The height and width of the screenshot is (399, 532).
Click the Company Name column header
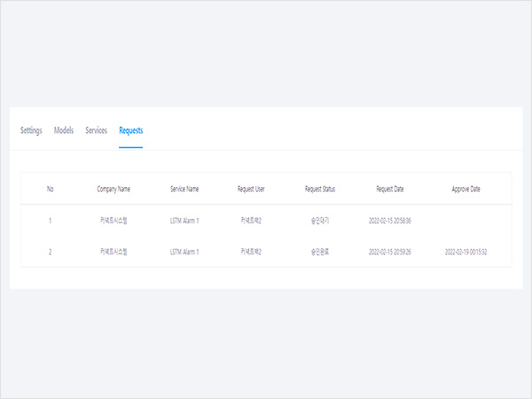[113, 189]
